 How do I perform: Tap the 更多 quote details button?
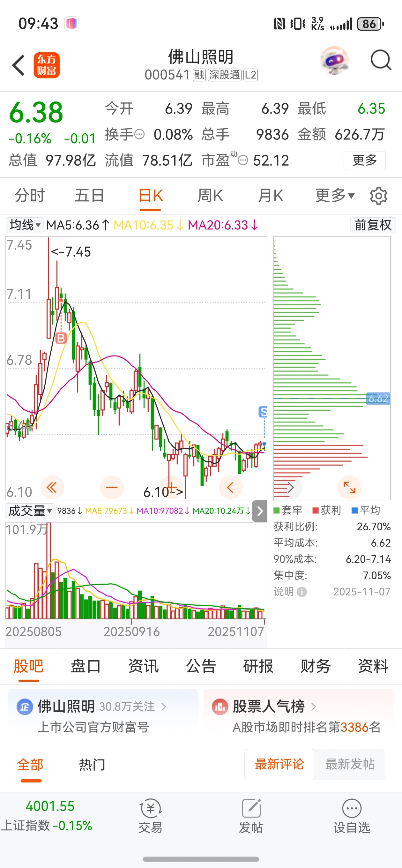(365, 160)
